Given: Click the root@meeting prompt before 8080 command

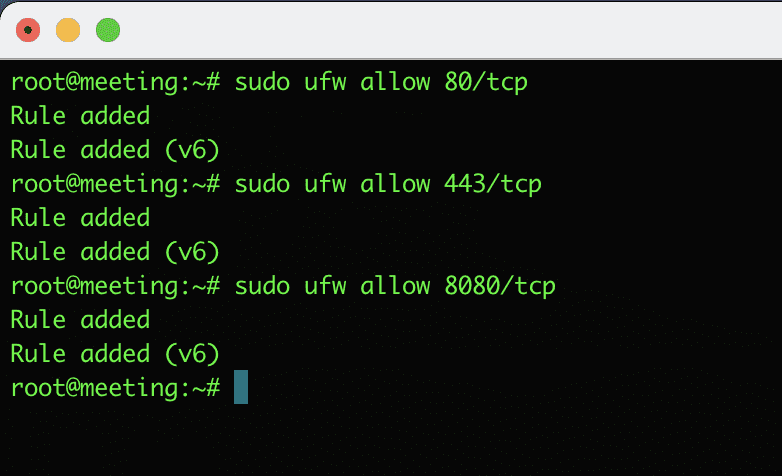Looking at the screenshot, I should pyautogui.click(x=114, y=286).
